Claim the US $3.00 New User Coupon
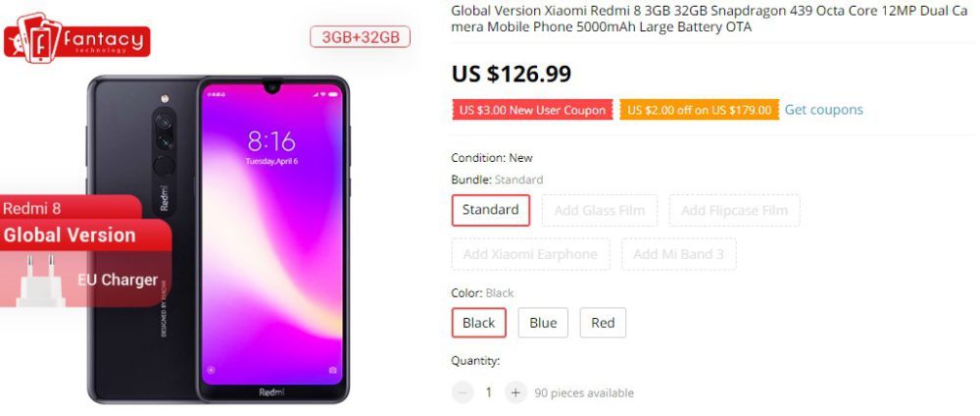980x416 pixels. (x=532, y=110)
